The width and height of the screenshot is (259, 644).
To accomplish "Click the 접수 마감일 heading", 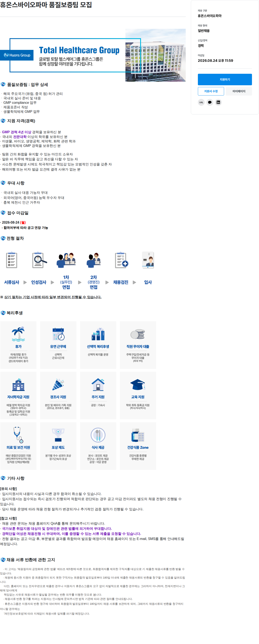I will pos(18,213).
